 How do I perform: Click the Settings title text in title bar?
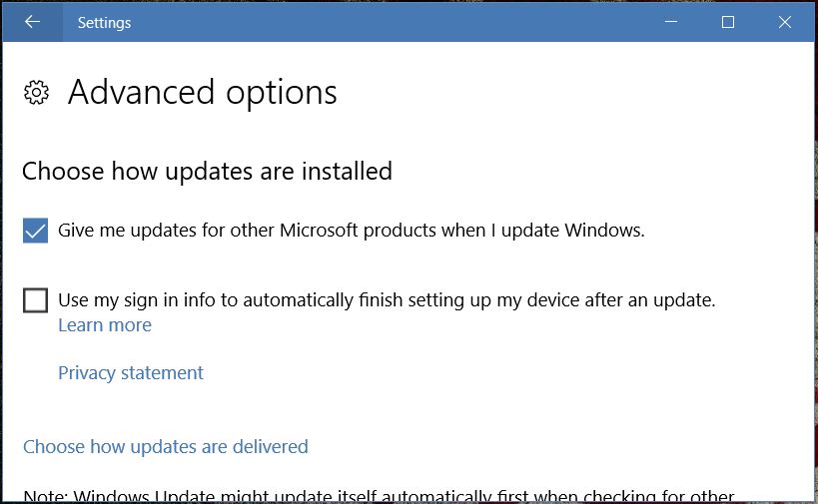pos(104,22)
